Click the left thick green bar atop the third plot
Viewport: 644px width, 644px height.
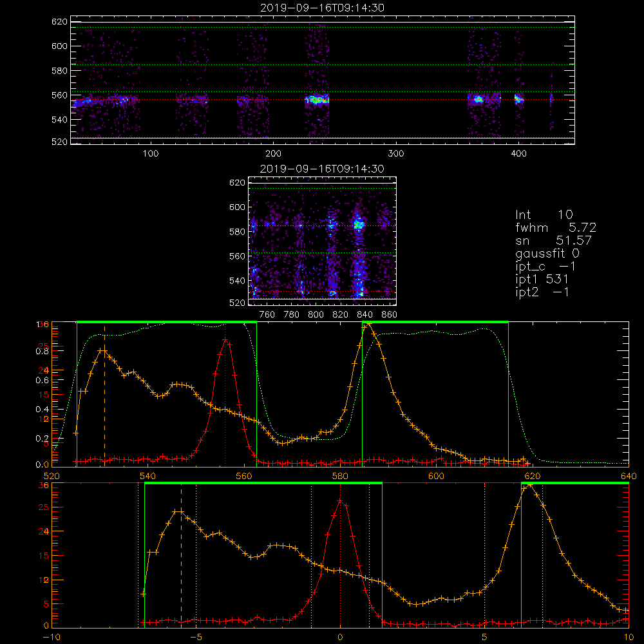coord(167,322)
